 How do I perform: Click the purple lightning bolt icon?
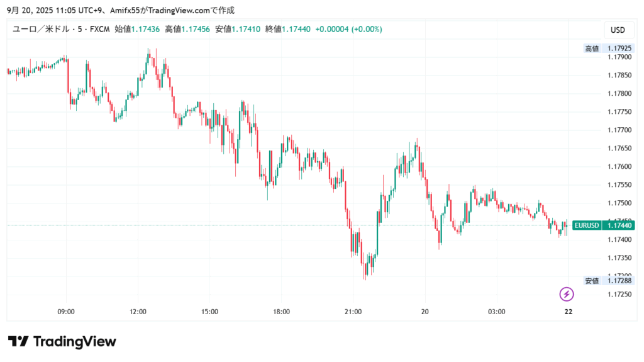(567, 293)
